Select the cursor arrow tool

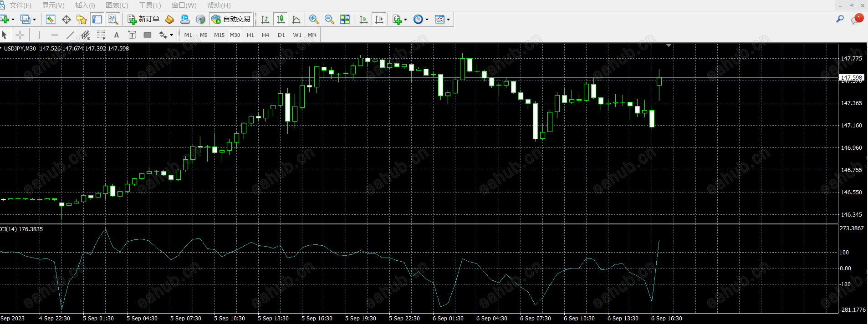coord(5,35)
